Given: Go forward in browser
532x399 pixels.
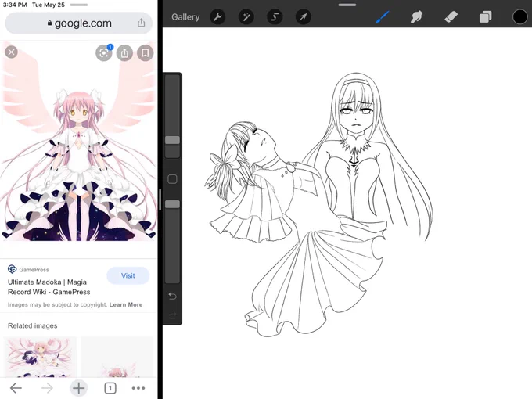Looking at the screenshot, I should 47,388.
